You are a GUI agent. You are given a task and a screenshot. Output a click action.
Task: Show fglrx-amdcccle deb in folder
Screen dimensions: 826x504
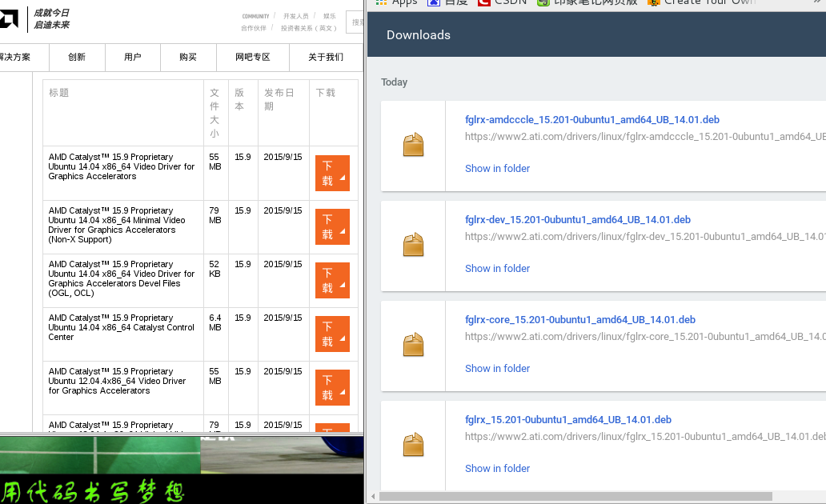click(x=497, y=169)
